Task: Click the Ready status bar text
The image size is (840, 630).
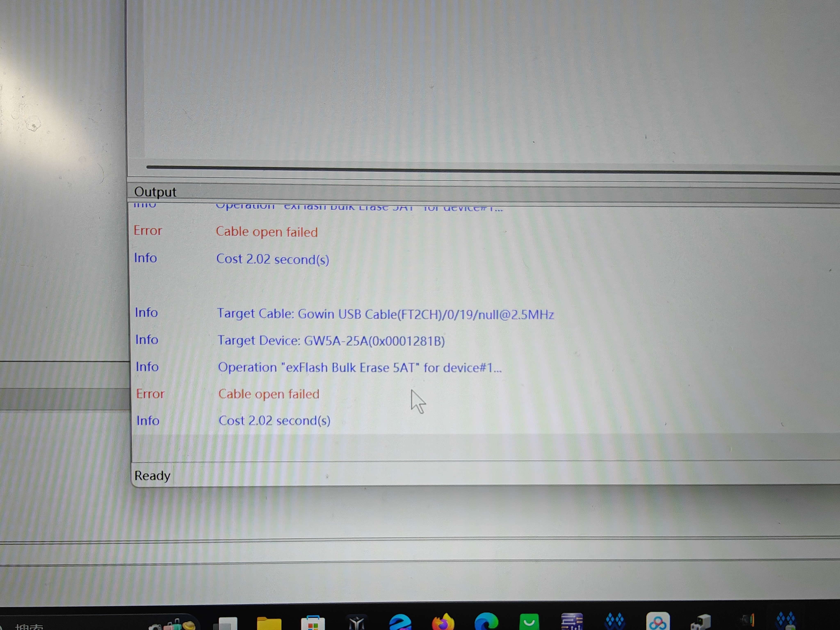Action: click(152, 475)
